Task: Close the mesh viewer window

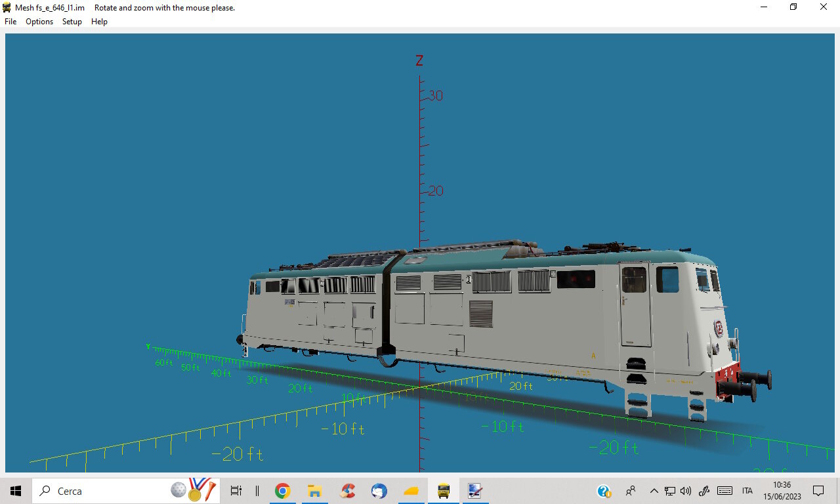Action: pyautogui.click(x=824, y=7)
